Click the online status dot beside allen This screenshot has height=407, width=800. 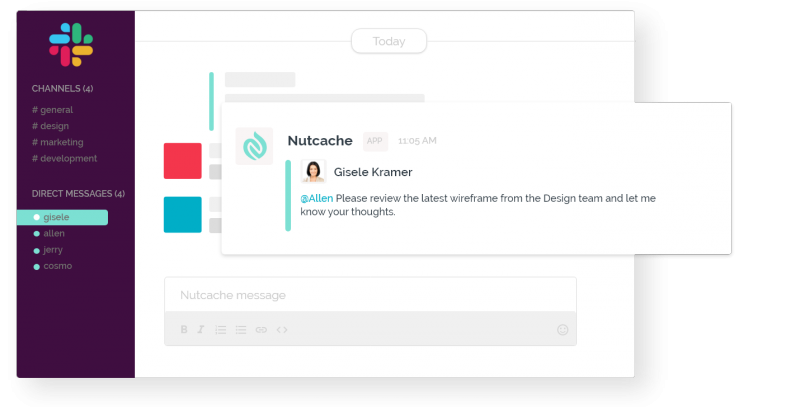[x=36, y=234]
